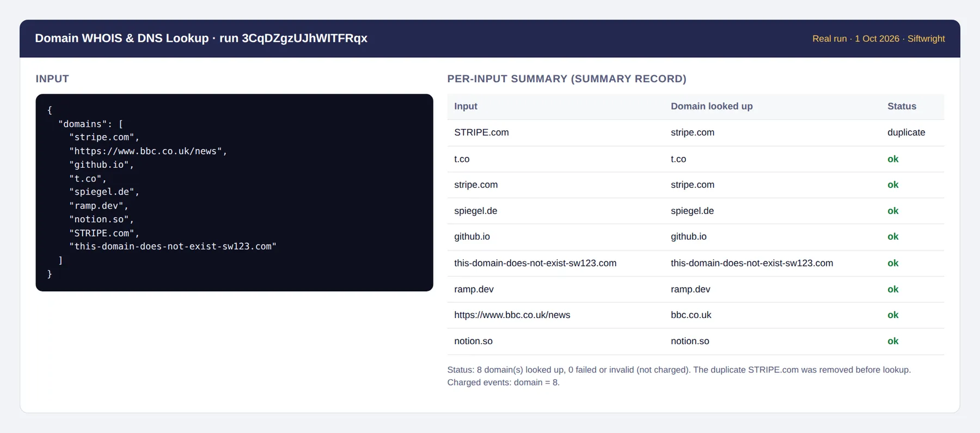980x433 pixels.
Task: Select 'STRIPE.com' in the table's Input column
Action: [482, 132]
